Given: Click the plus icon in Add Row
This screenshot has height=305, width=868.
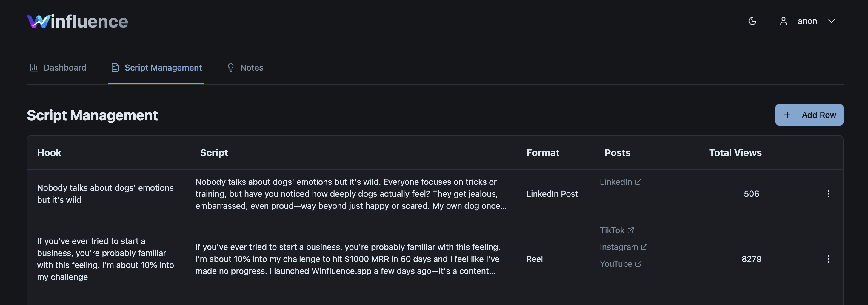Looking at the screenshot, I should pos(787,115).
